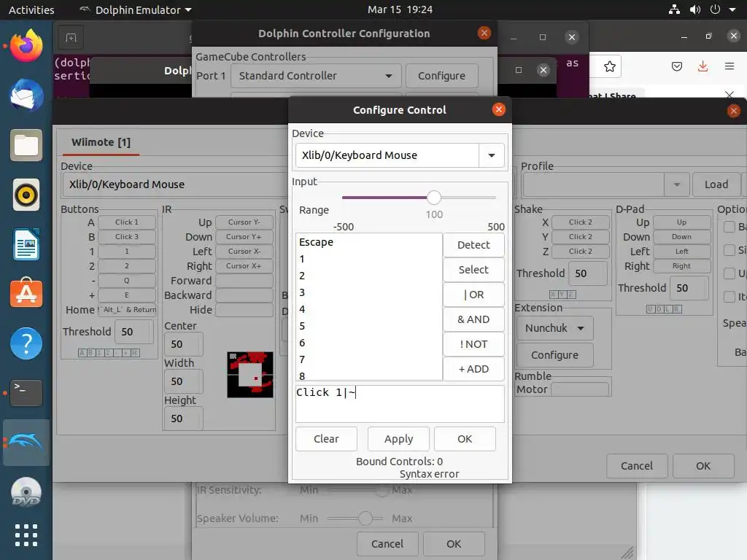747x560 pixels.
Task: Open the Port 1 Standard Controller dropdown
Action: (316, 76)
